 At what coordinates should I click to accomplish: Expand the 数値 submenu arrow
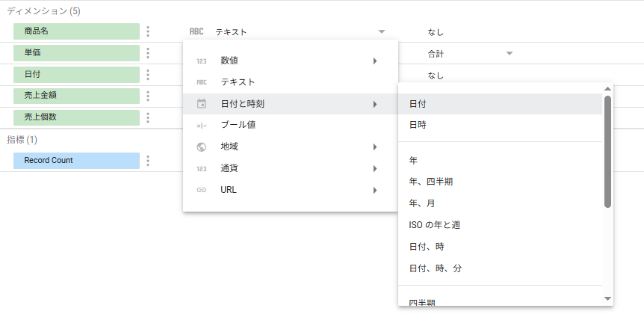(x=375, y=61)
